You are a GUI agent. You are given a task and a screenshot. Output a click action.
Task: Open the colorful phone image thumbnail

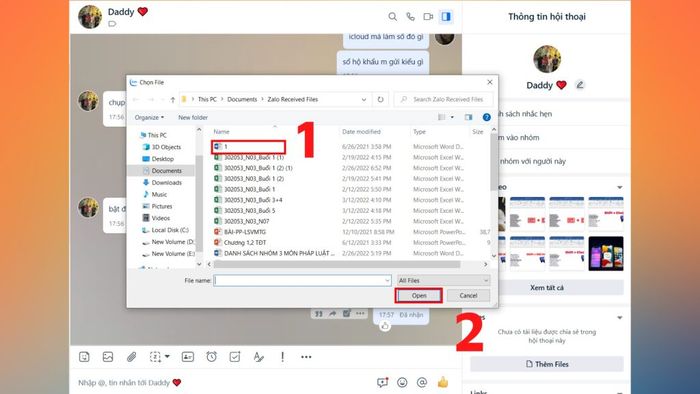point(606,253)
